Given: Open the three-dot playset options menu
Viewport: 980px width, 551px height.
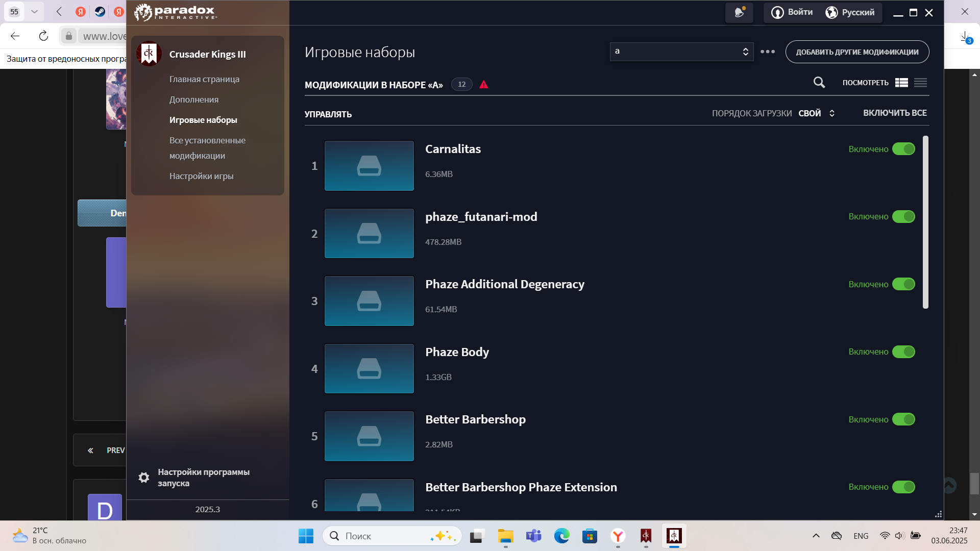Looking at the screenshot, I should click(768, 51).
